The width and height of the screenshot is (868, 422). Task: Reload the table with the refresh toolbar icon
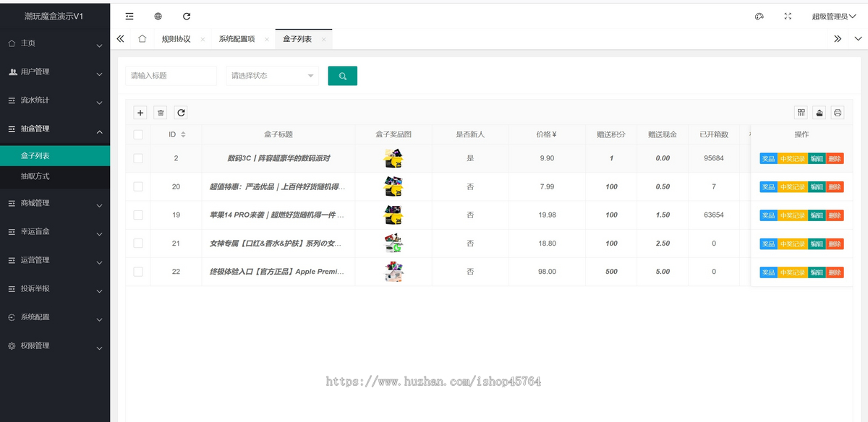(181, 113)
